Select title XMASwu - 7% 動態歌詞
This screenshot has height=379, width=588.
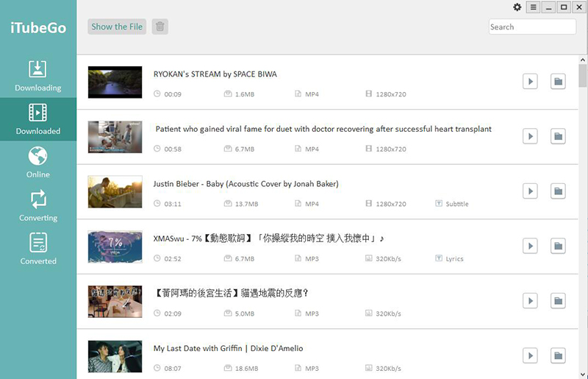point(268,238)
